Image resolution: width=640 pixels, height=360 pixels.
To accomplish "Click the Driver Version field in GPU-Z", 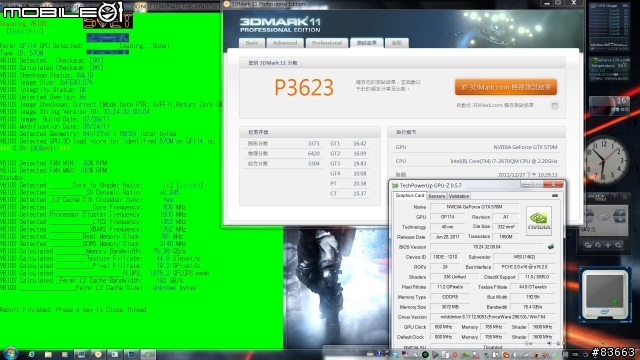I will pos(493,317).
